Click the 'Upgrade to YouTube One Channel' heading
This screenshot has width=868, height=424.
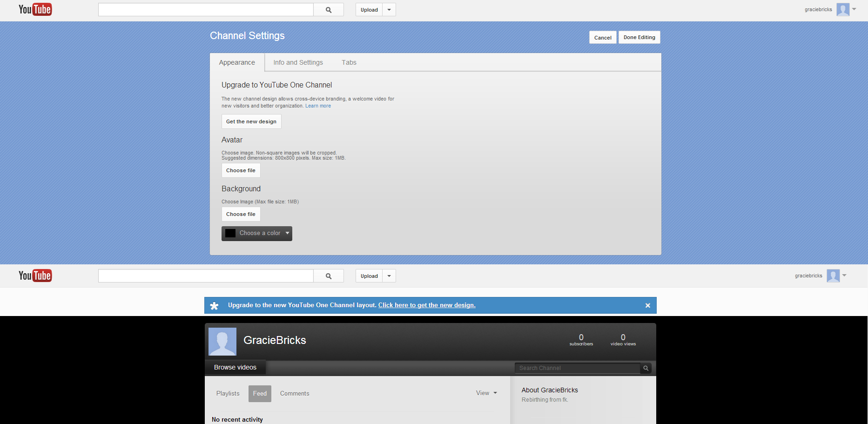coord(276,85)
